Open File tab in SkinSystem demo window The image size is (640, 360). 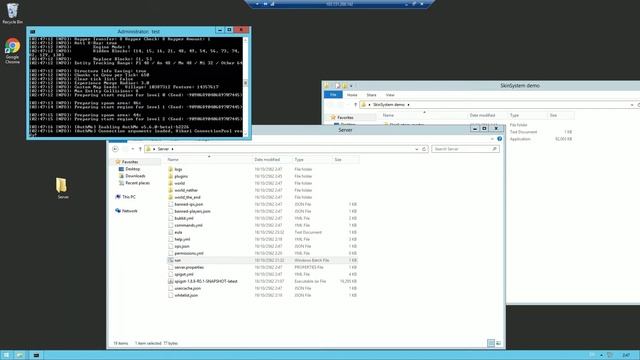click(333, 95)
